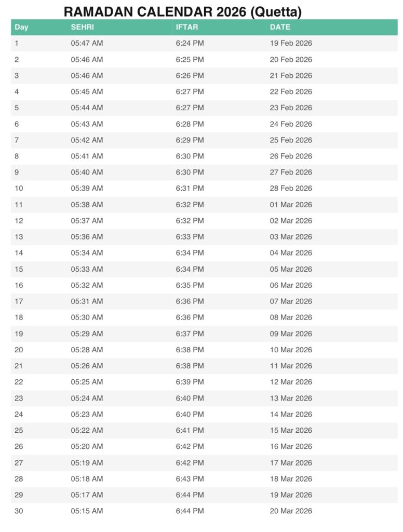
Task: Select the 05:26 AM Sehri time
Action: (87, 366)
